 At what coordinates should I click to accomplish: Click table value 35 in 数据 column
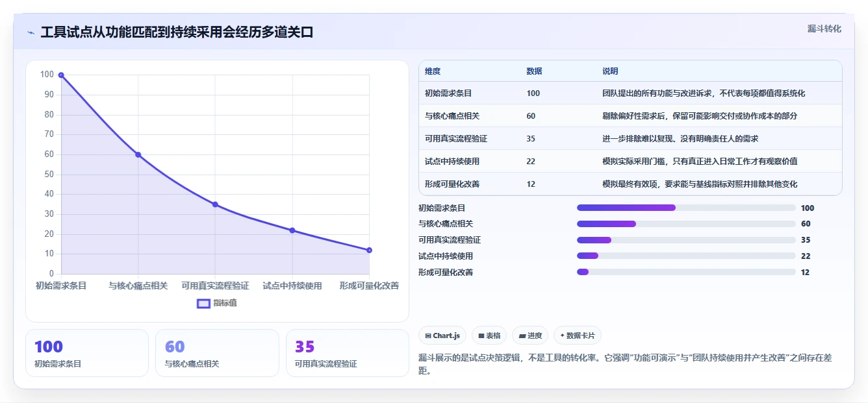(531, 139)
